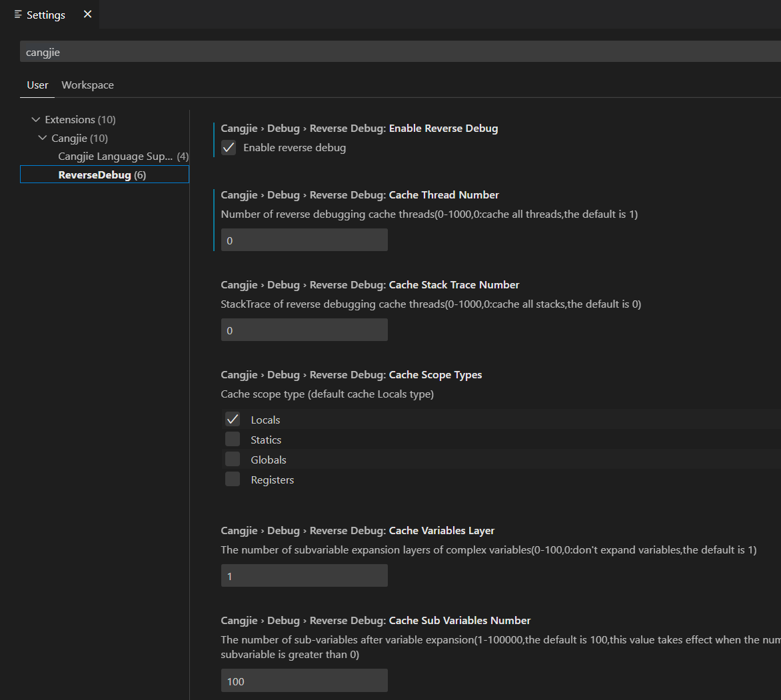
Task: Click the Cache Variables Layer input field
Action: click(304, 576)
